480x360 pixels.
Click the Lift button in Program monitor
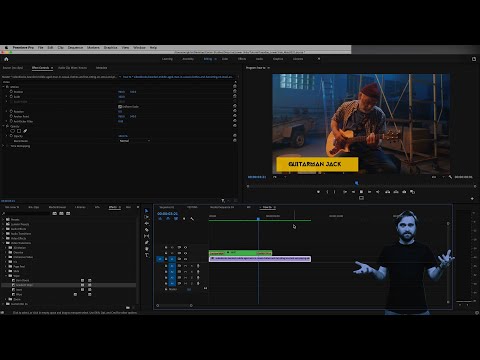(x=387, y=192)
